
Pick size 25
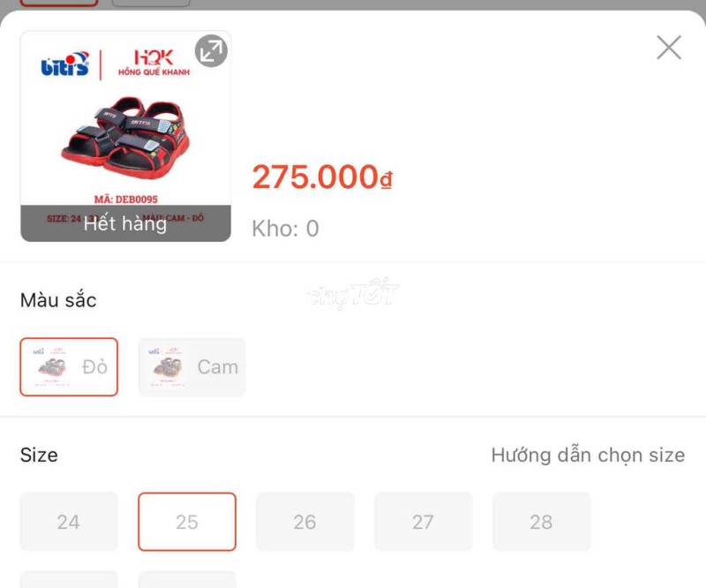(187, 522)
